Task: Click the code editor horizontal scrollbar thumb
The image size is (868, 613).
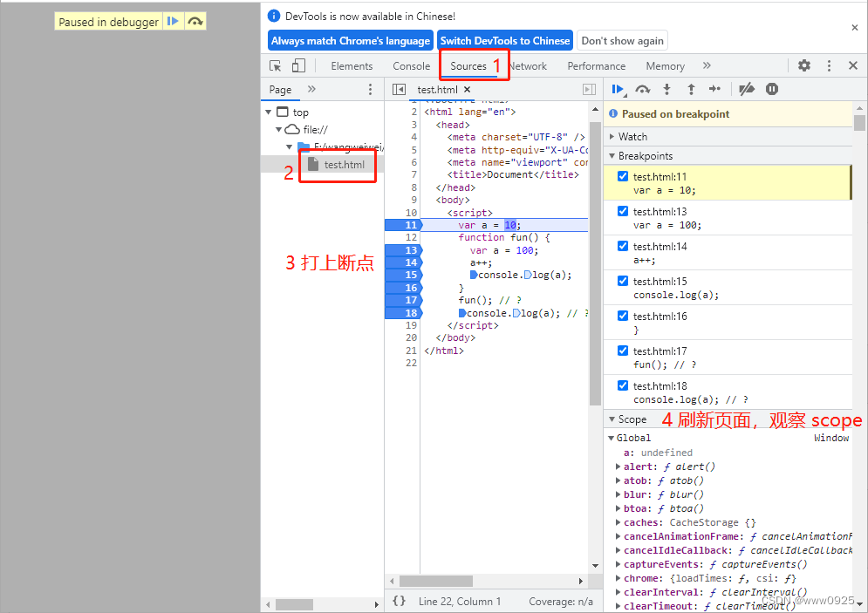Action: (436, 581)
